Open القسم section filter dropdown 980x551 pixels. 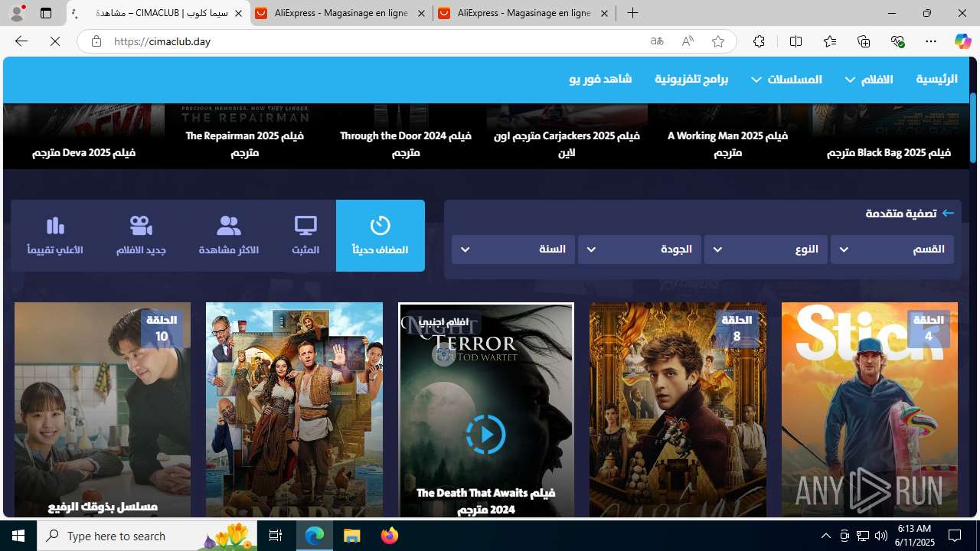click(892, 249)
